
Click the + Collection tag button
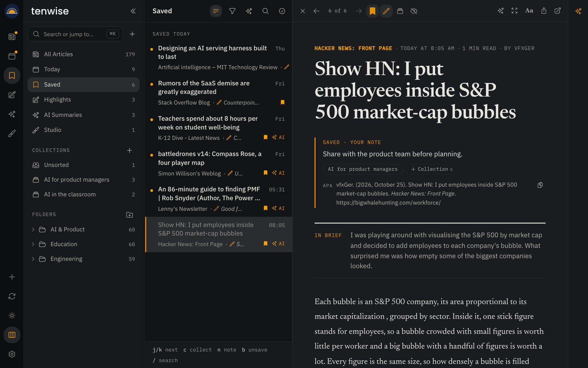(x=432, y=169)
